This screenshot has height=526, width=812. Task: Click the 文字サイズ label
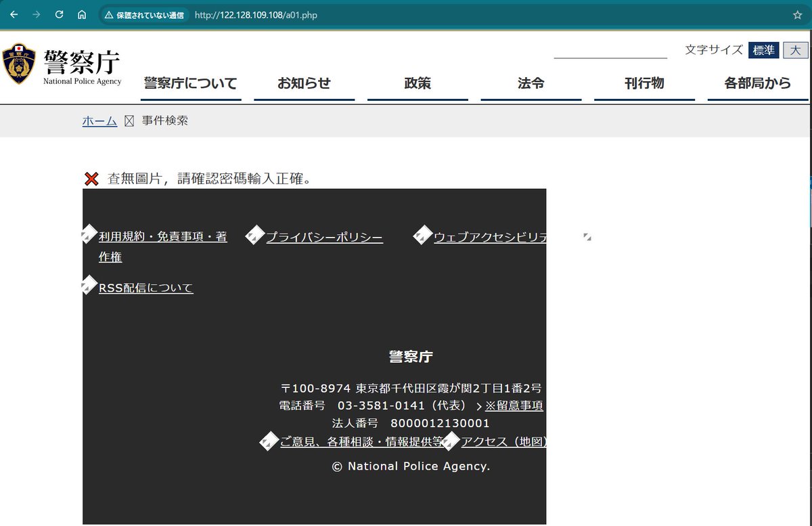[714, 50]
